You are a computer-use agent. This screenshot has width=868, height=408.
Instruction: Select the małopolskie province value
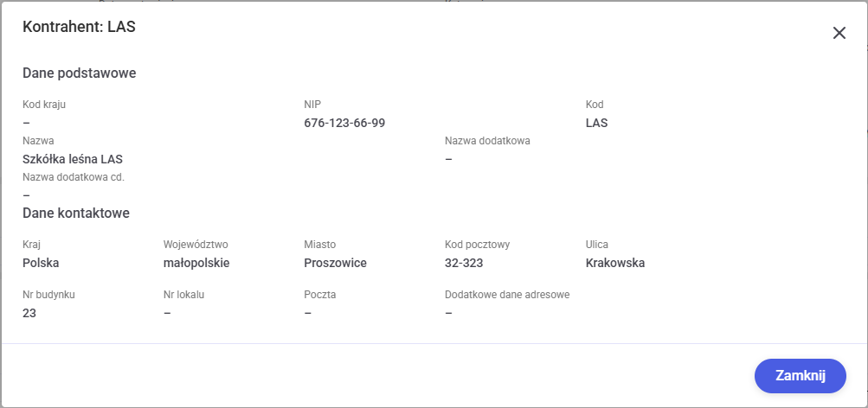196,263
